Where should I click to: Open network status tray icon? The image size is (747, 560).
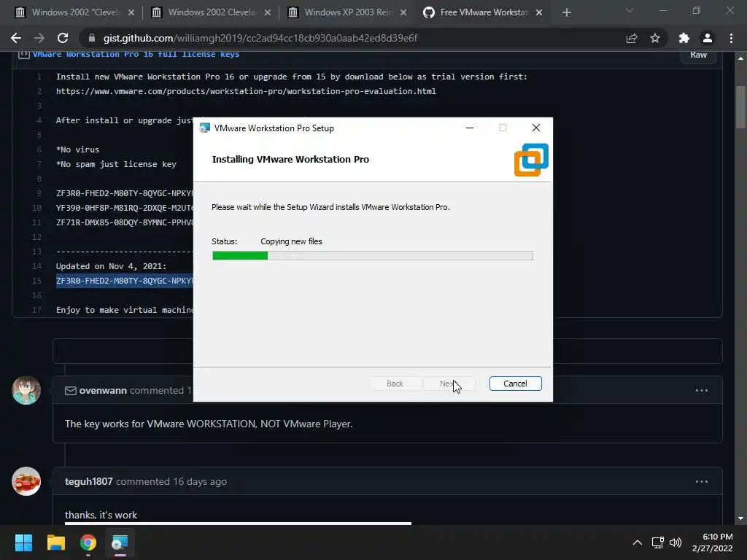658,542
